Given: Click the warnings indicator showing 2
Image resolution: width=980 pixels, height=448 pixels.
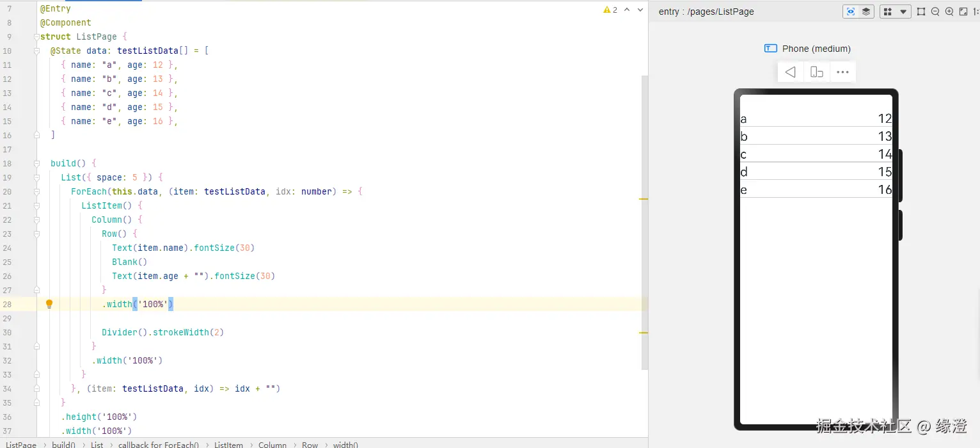Looking at the screenshot, I should point(610,10).
